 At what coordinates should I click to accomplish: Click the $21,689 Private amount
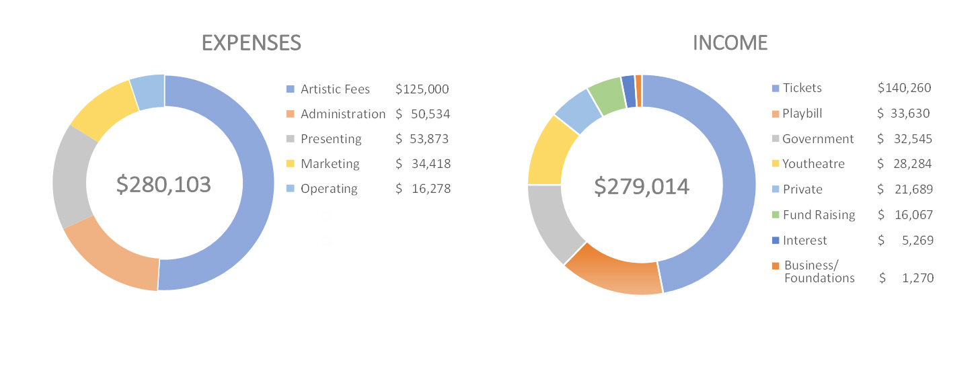tap(905, 189)
